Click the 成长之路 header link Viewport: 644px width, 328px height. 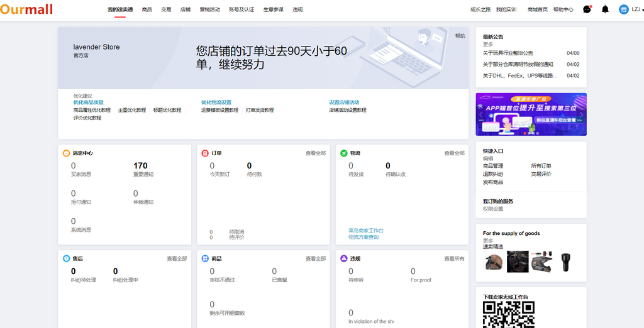tap(480, 9)
